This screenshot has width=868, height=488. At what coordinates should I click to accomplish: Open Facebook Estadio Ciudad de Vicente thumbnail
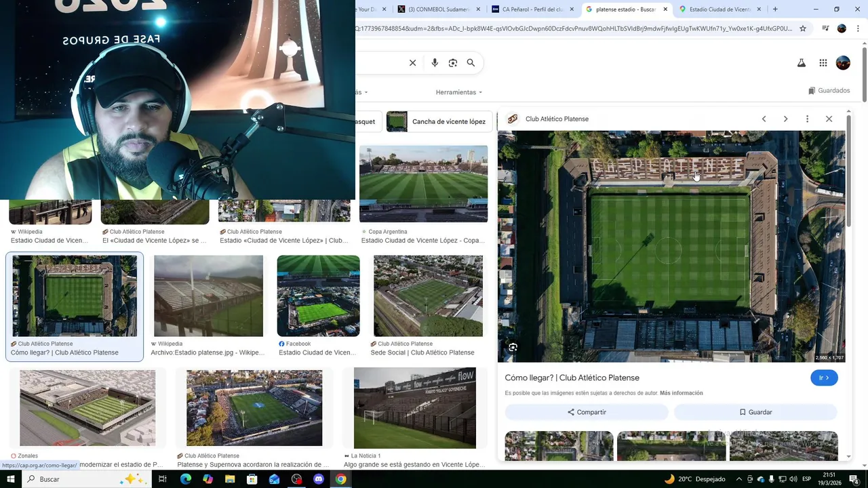click(318, 296)
